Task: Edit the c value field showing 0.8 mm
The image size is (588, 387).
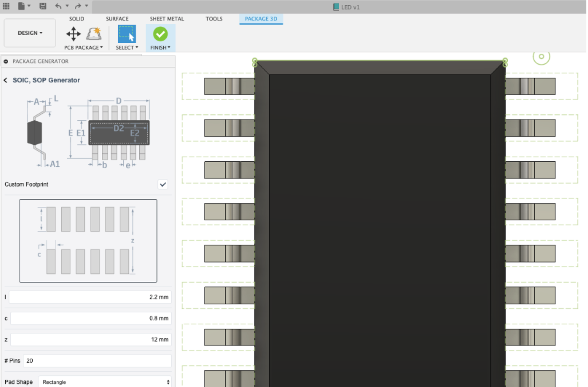Action: (91, 318)
